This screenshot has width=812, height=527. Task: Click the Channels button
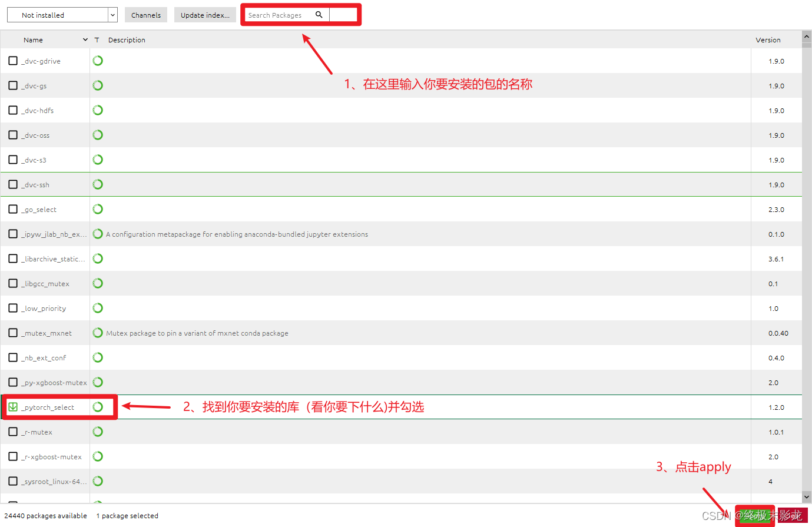coord(146,15)
